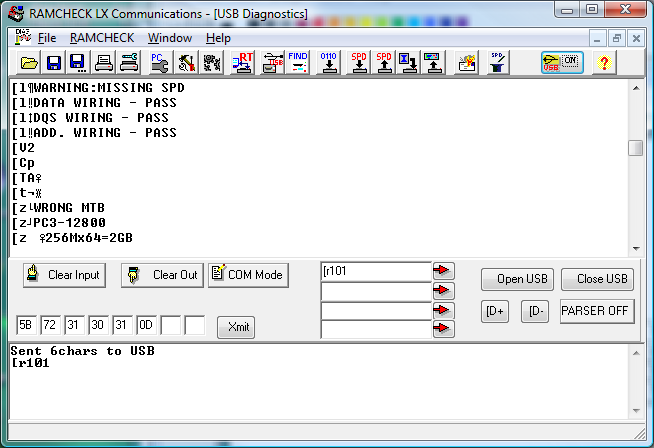
Task: Click the command field containing [r101
Action: click(376, 272)
